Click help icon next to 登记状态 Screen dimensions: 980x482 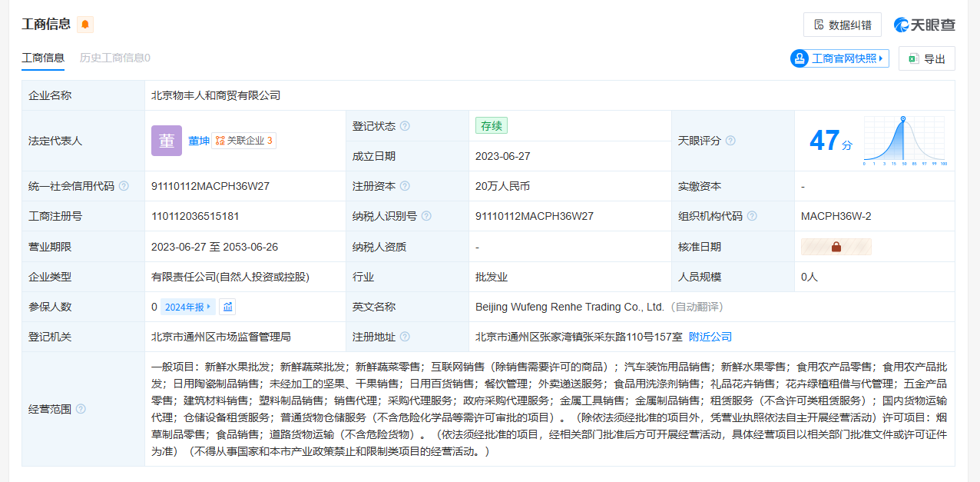point(405,126)
